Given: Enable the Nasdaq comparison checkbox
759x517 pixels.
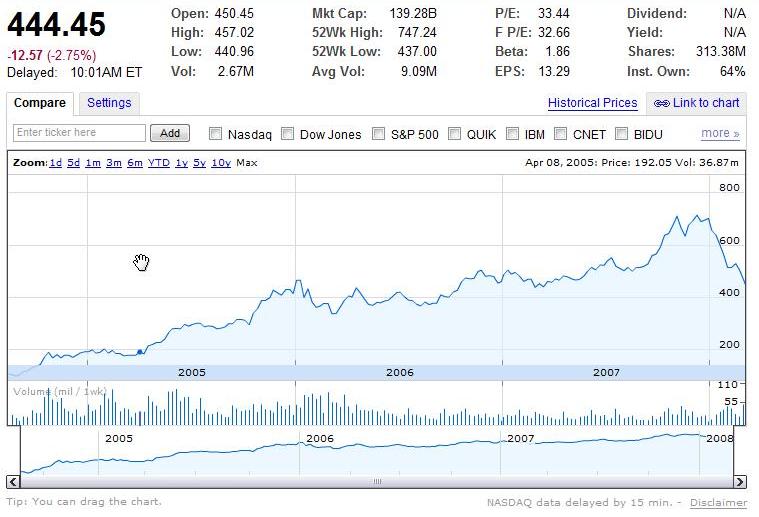Looking at the screenshot, I should [215, 134].
